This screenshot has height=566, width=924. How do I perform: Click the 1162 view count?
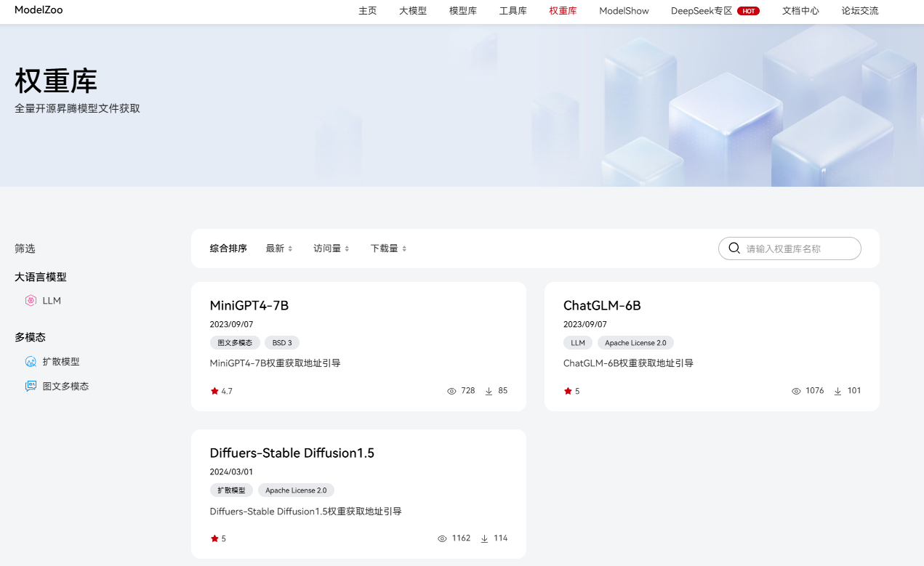[461, 538]
